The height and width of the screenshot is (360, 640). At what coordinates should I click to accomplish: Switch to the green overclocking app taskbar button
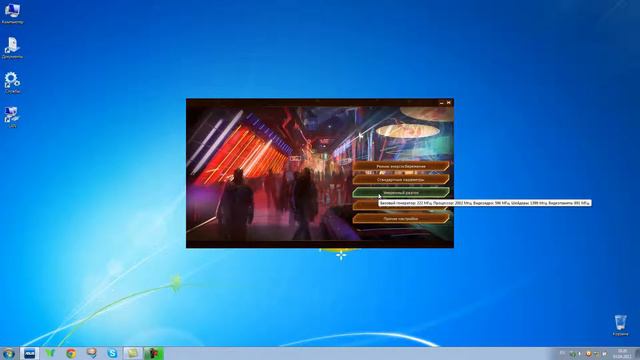tap(154, 353)
